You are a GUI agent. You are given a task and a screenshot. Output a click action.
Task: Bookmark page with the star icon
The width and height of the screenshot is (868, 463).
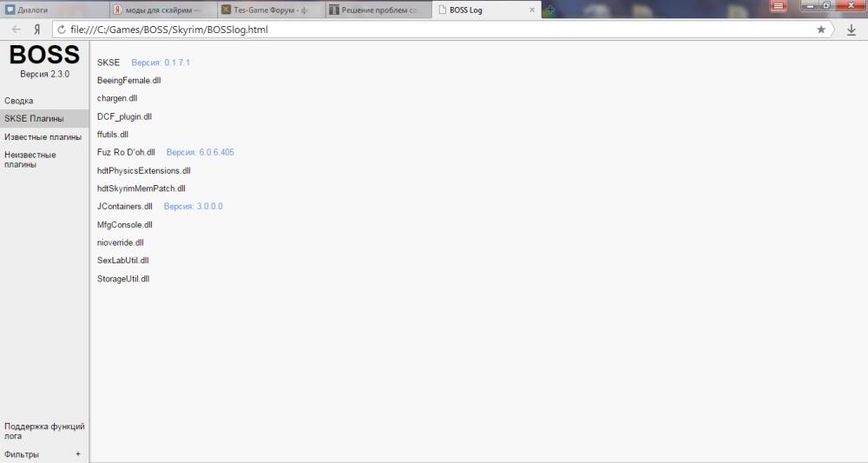pos(821,30)
